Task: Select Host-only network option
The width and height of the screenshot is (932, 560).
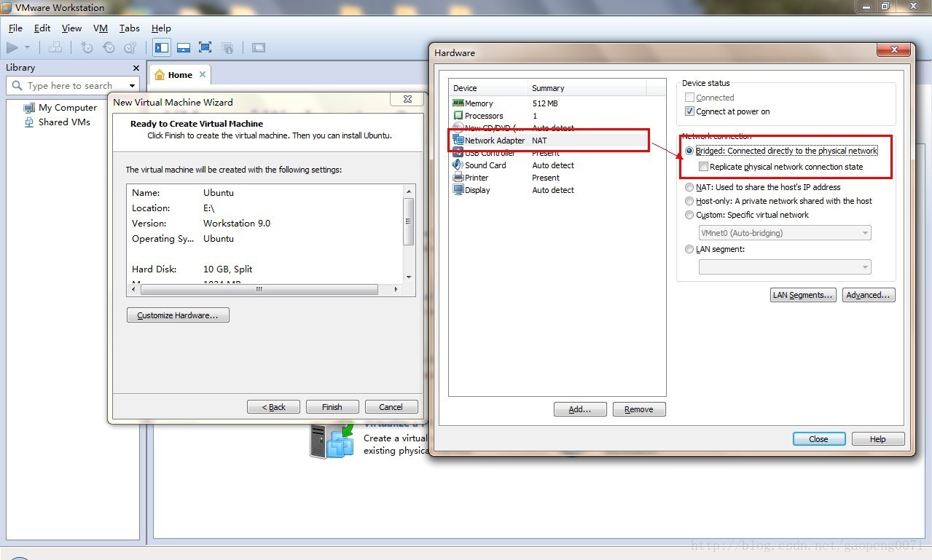Action: pyautogui.click(x=689, y=201)
